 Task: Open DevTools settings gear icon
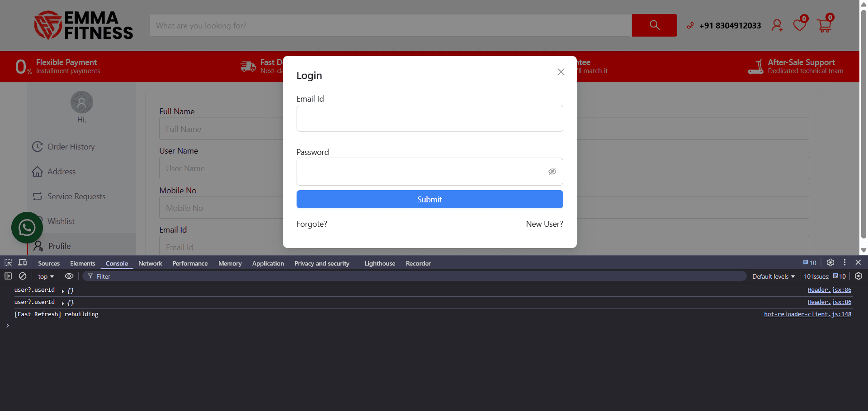(830, 262)
